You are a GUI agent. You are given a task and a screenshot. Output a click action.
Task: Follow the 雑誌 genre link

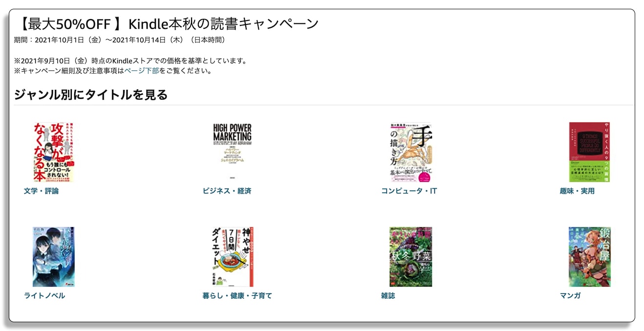pos(388,295)
